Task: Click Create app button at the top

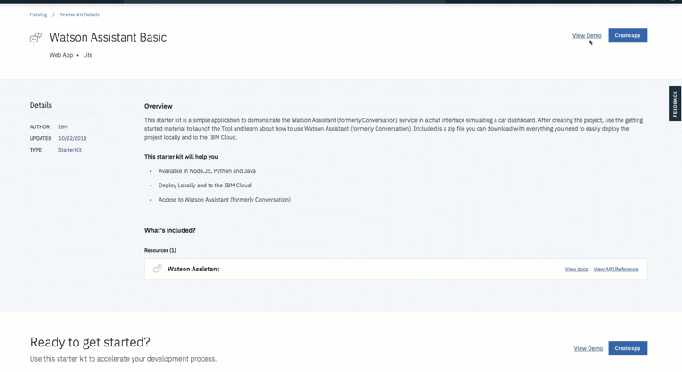Action: [x=628, y=35]
